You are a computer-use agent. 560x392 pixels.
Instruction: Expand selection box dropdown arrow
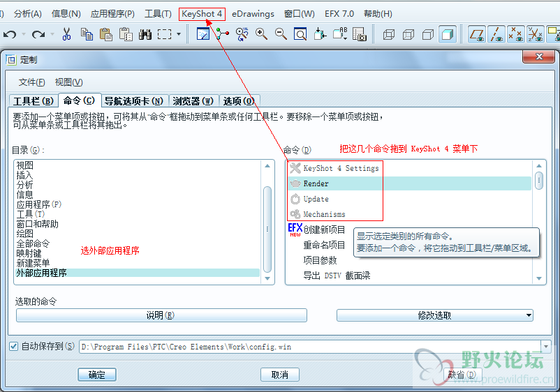click(x=179, y=34)
